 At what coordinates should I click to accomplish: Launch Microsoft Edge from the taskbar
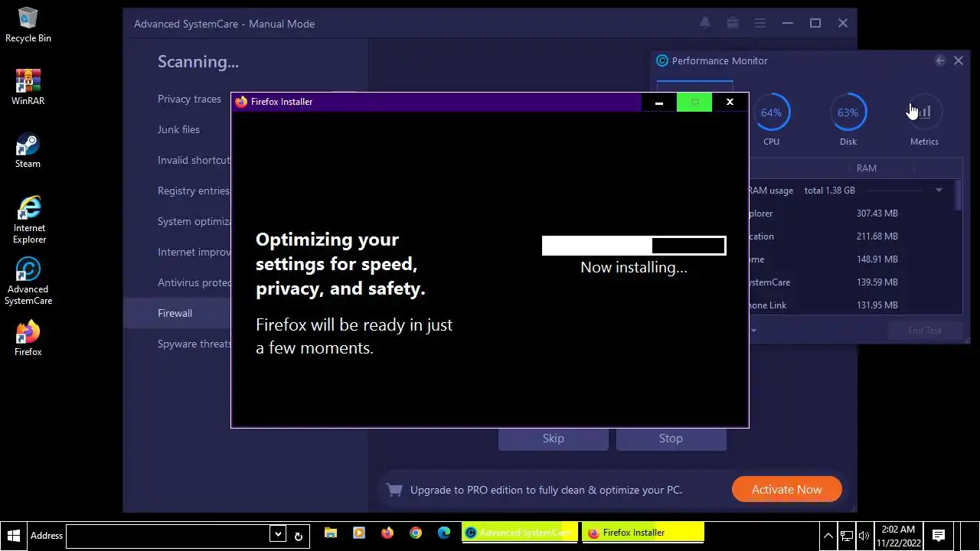pos(444,533)
